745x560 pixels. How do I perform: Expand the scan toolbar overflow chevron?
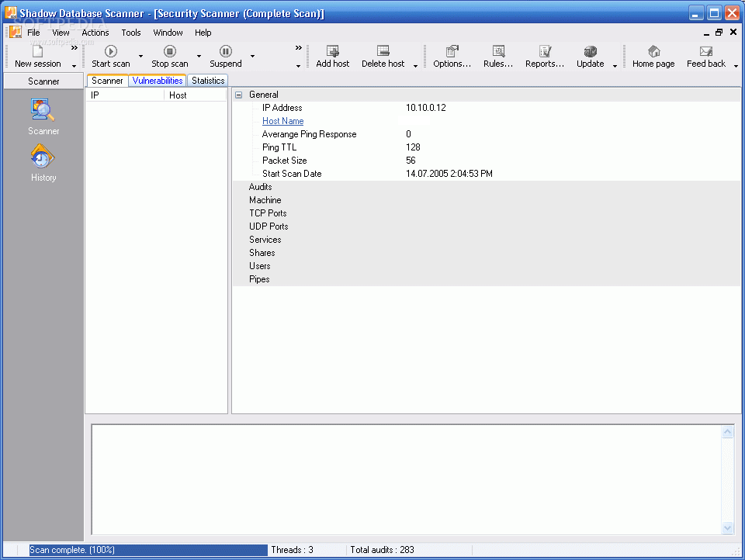pyautogui.click(x=298, y=48)
